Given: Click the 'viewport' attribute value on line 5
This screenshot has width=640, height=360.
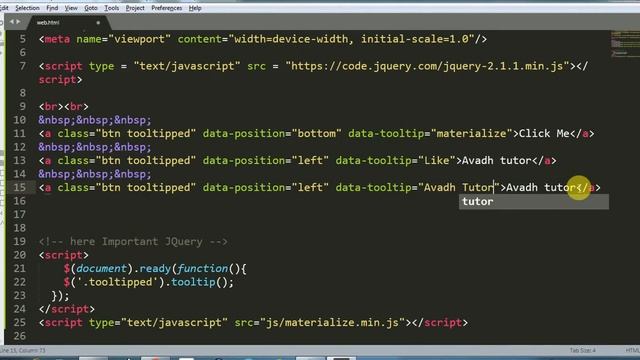Looking at the screenshot, I should [x=139, y=39].
